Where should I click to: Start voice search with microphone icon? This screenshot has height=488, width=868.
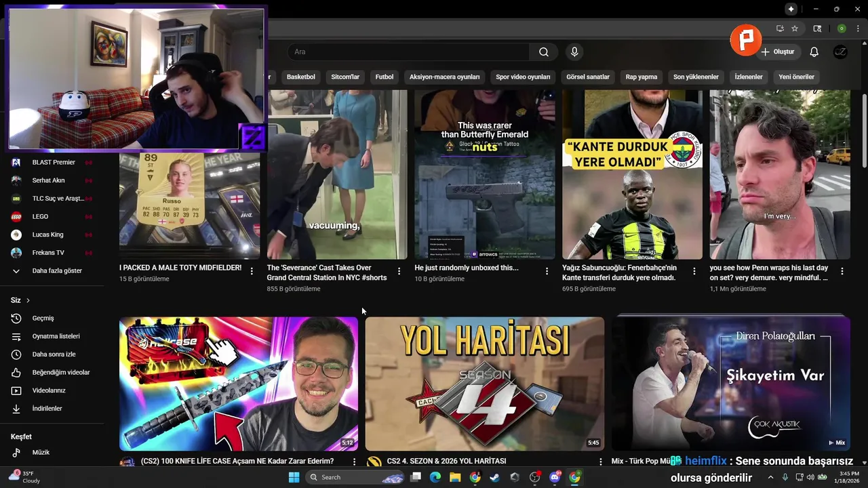click(x=574, y=52)
